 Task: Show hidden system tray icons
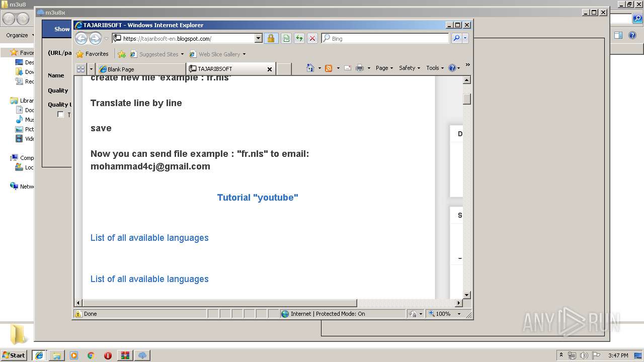[561, 355]
